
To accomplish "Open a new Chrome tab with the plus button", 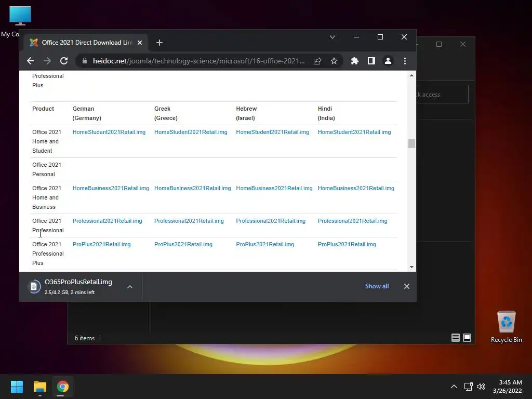I will pyautogui.click(x=159, y=43).
